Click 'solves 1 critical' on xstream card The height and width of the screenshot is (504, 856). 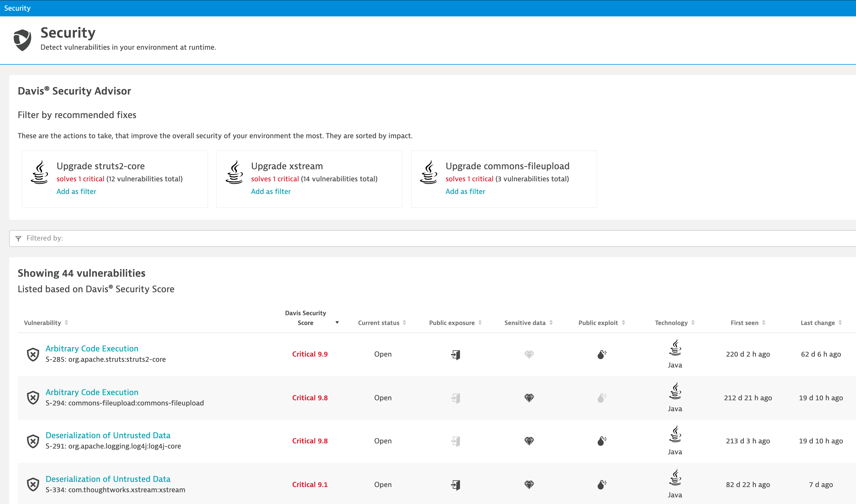[275, 179]
